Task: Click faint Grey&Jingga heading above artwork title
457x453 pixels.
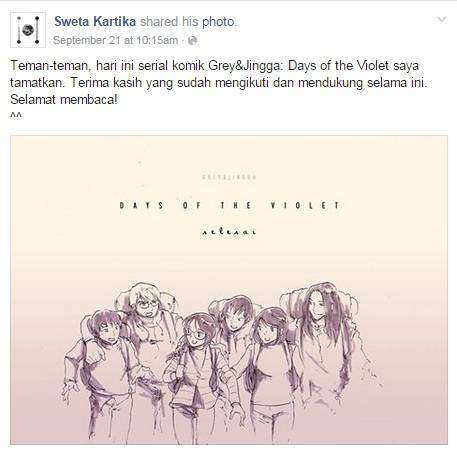Action: (229, 177)
